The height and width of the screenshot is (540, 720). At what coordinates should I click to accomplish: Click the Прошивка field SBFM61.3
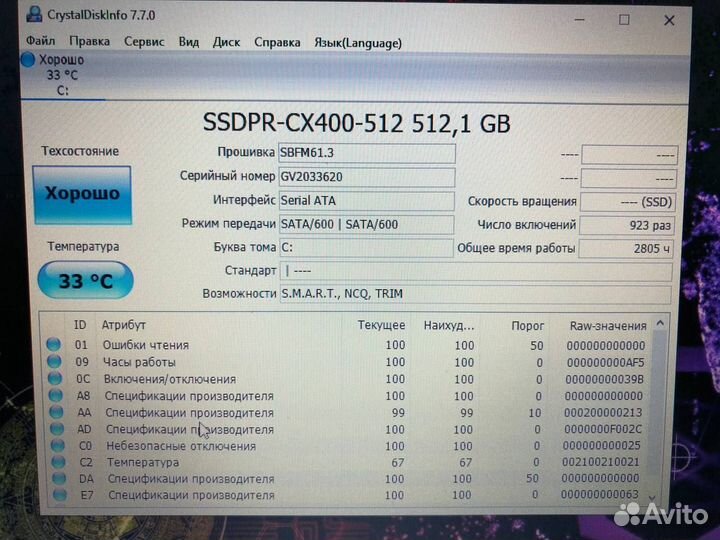click(367, 153)
